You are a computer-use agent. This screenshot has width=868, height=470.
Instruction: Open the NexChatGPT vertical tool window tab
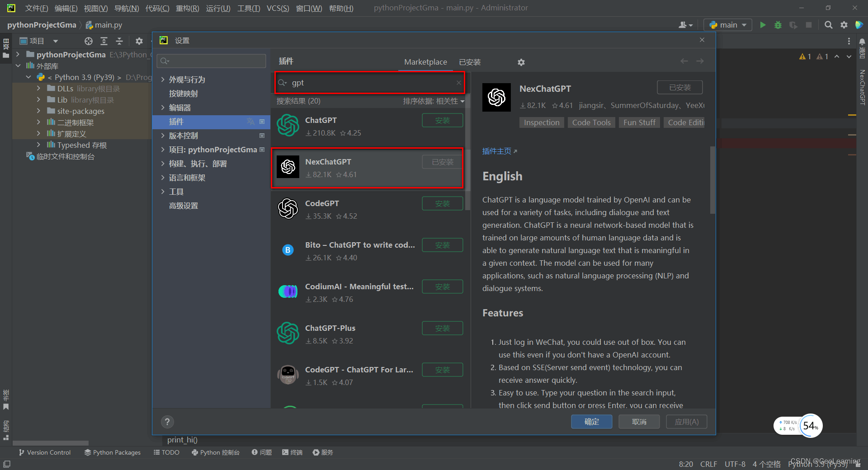coord(862,87)
